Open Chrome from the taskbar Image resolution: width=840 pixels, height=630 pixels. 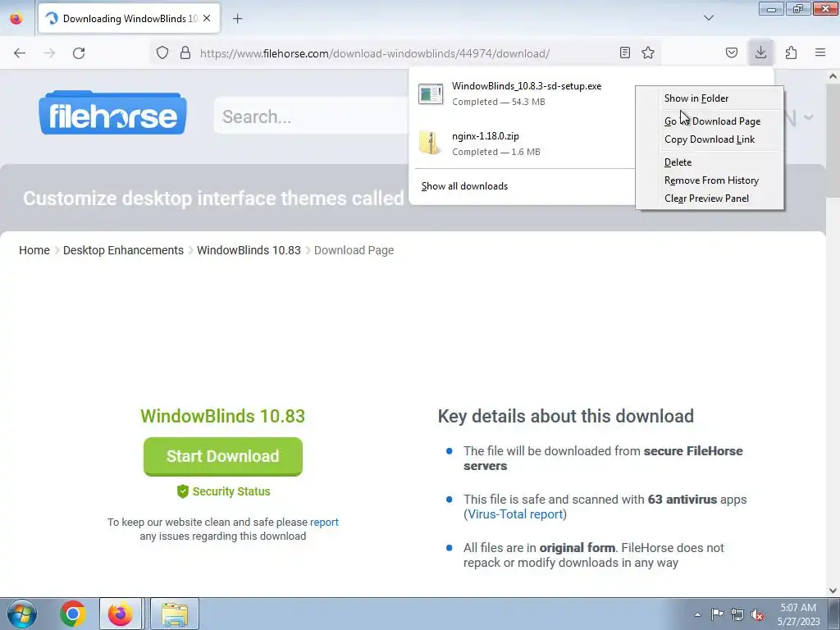73,614
